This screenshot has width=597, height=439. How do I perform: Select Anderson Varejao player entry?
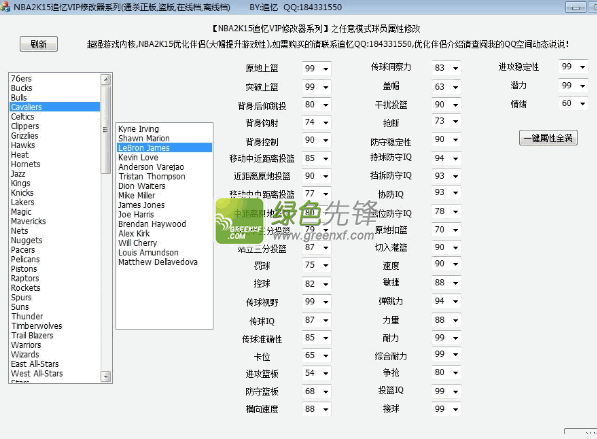(x=164, y=167)
